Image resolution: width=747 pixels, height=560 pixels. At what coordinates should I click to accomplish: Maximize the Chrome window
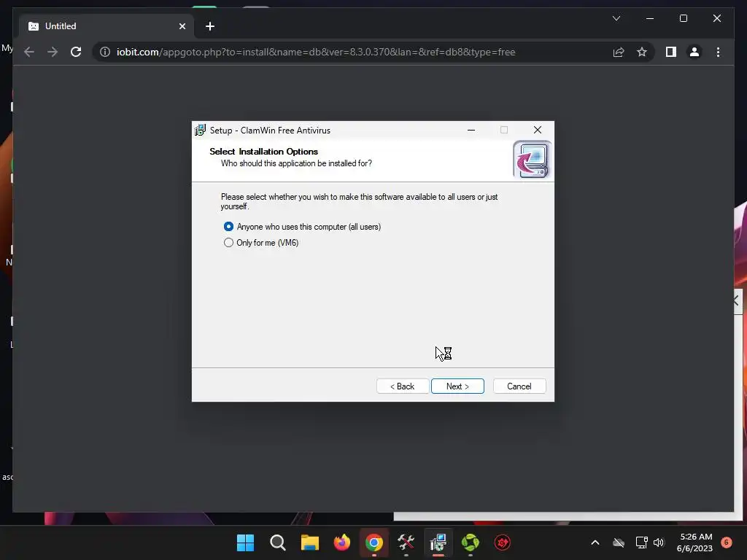point(683,18)
